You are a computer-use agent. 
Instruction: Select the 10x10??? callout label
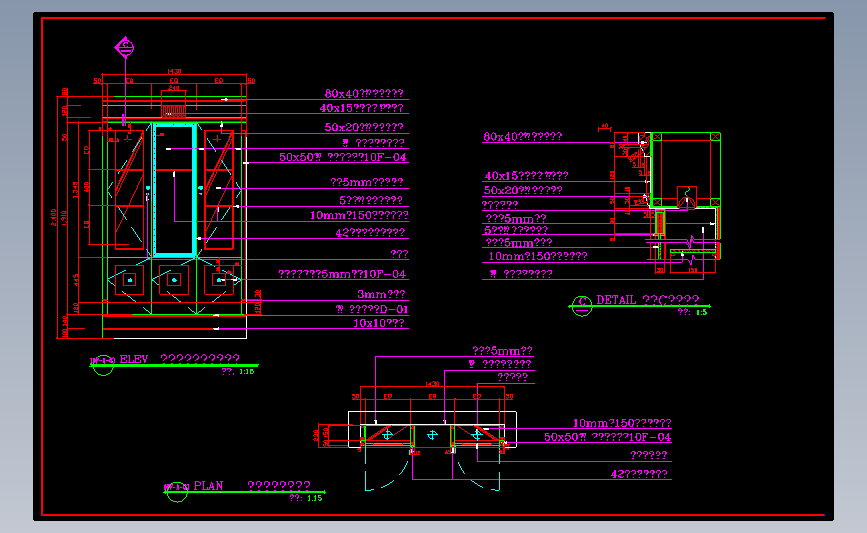(379, 323)
